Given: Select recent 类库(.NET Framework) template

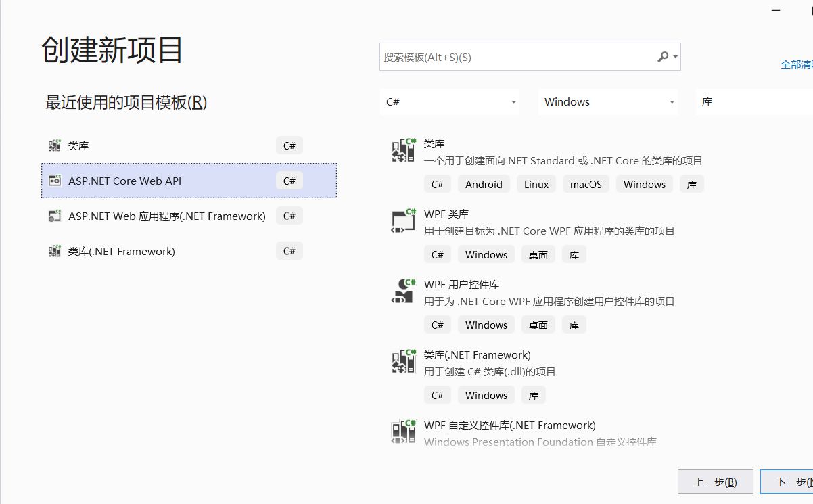Looking at the screenshot, I should (189, 251).
